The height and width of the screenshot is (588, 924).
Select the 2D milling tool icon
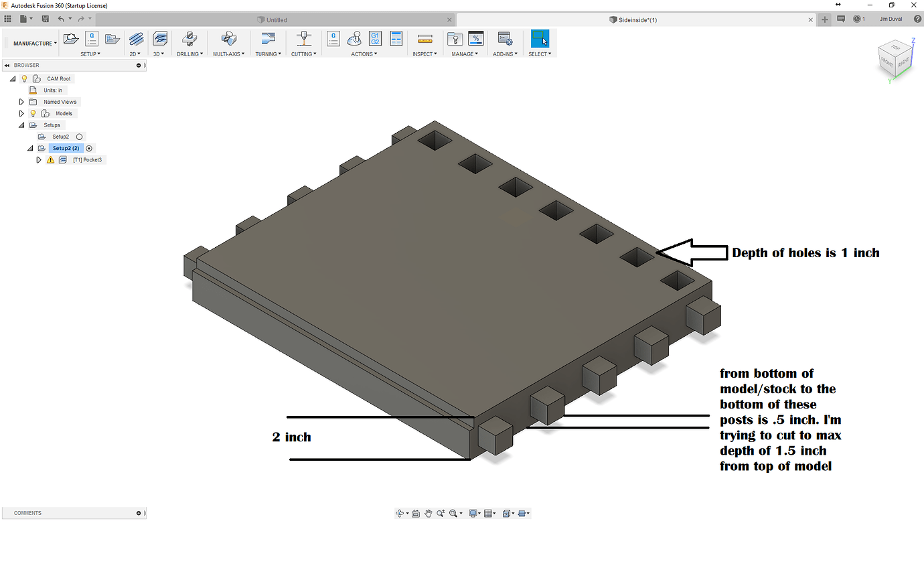point(136,38)
